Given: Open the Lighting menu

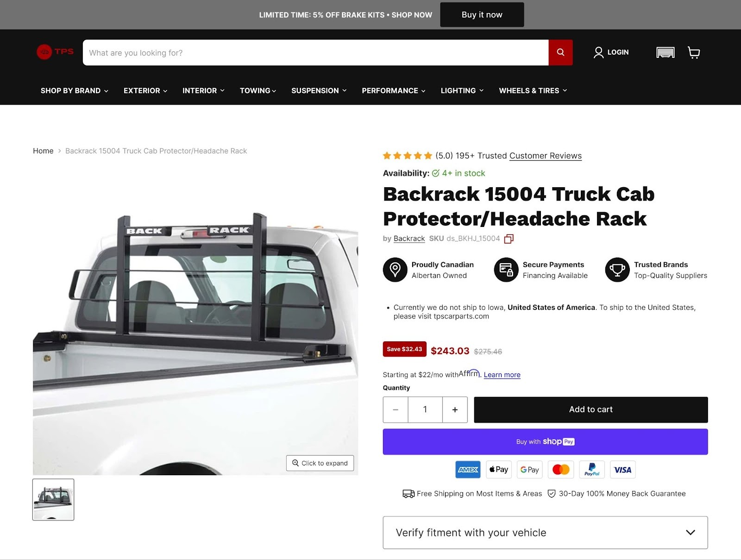Looking at the screenshot, I should (462, 91).
